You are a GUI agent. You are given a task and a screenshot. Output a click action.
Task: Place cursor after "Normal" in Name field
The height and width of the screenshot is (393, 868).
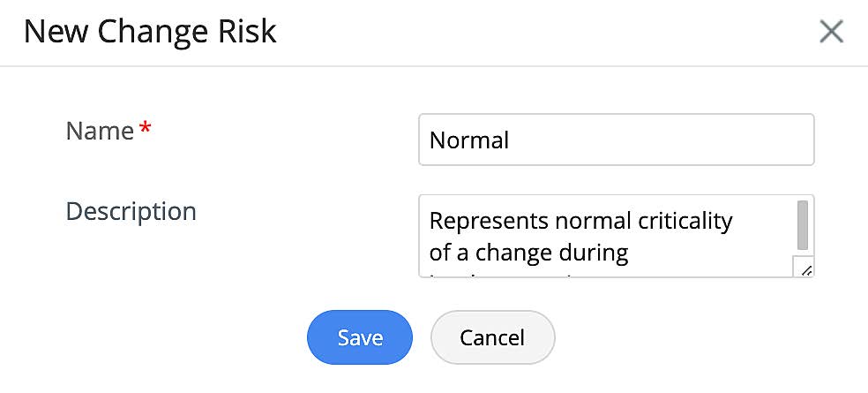(x=512, y=140)
